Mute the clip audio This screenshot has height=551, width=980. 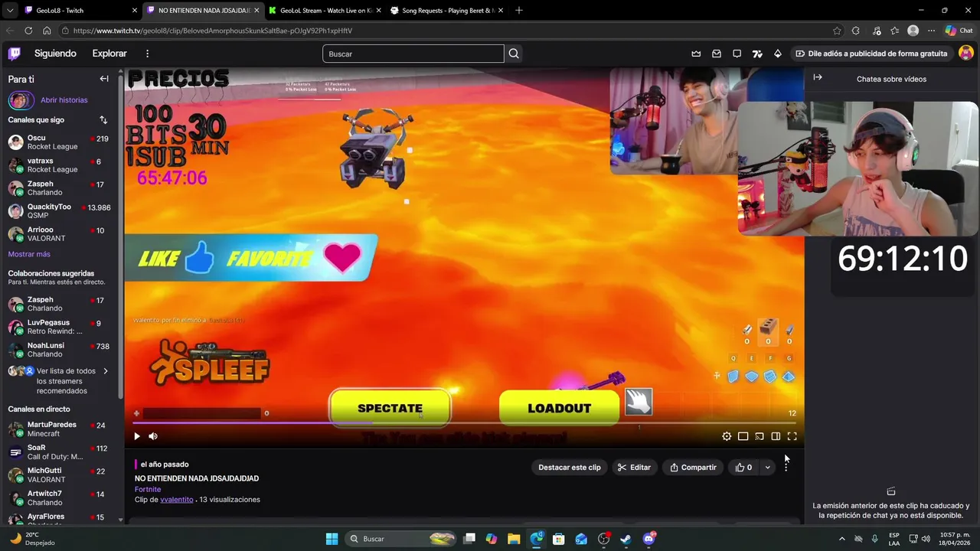pyautogui.click(x=153, y=436)
